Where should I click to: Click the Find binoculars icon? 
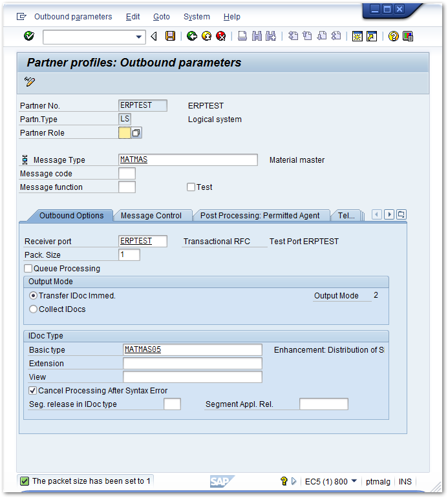click(x=257, y=36)
